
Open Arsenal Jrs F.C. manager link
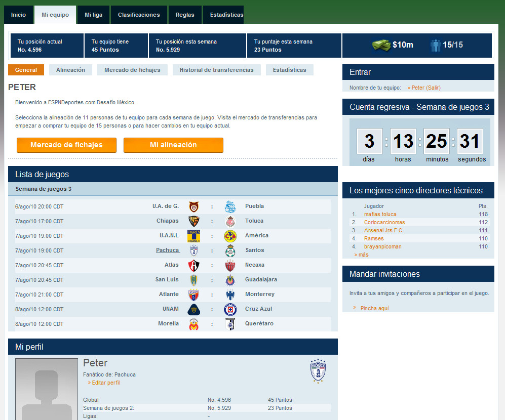(383, 230)
